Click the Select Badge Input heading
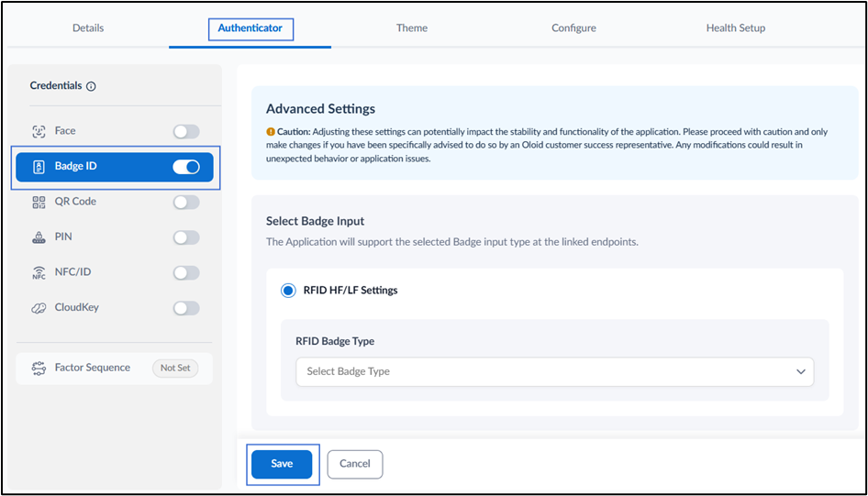The width and height of the screenshot is (868, 496). tap(315, 221)
